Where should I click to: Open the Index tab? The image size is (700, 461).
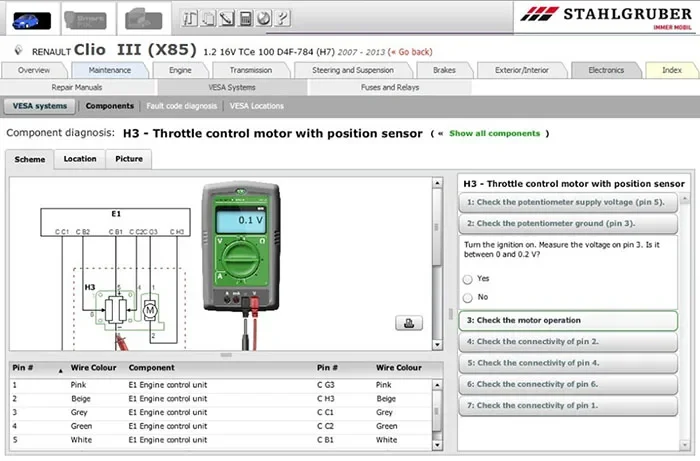tap(671, 70)
